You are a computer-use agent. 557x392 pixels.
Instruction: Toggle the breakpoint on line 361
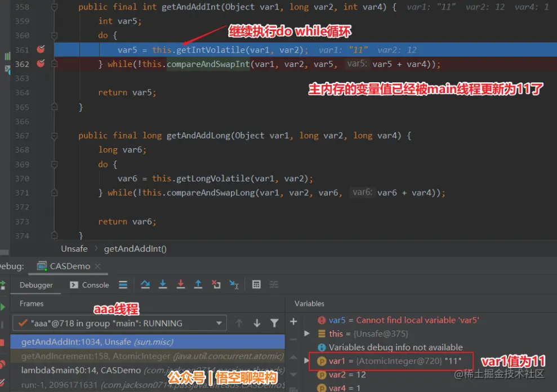pyautogui.click(x=41, y=49)
